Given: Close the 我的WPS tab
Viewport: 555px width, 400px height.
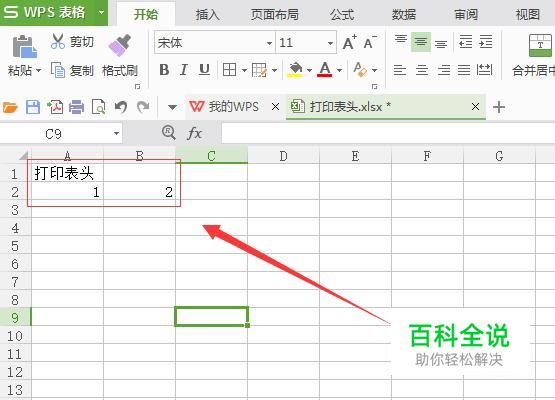Looking at the screenshot, I should pyautogui.click(x=275, y=107).
